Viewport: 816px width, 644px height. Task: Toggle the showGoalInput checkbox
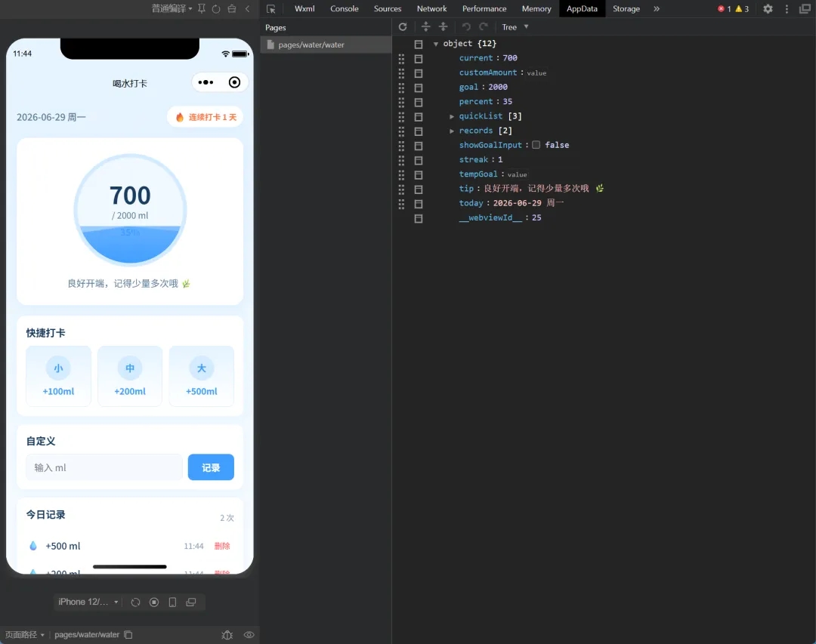(536, 145)
